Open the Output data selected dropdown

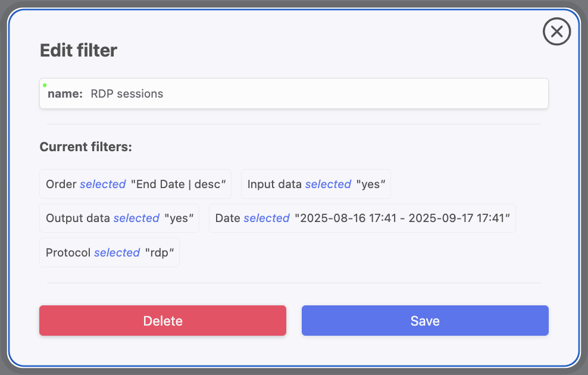(x=136, y=218)
